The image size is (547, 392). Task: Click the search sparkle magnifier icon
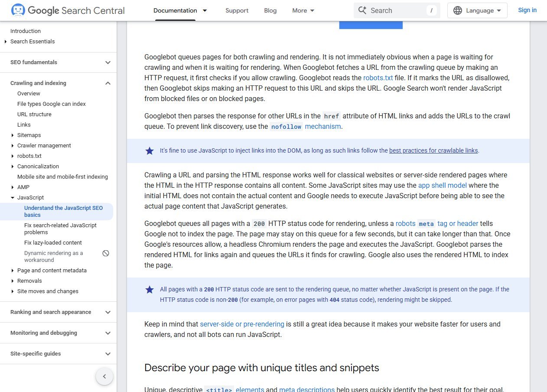click(x=362, y=10)
